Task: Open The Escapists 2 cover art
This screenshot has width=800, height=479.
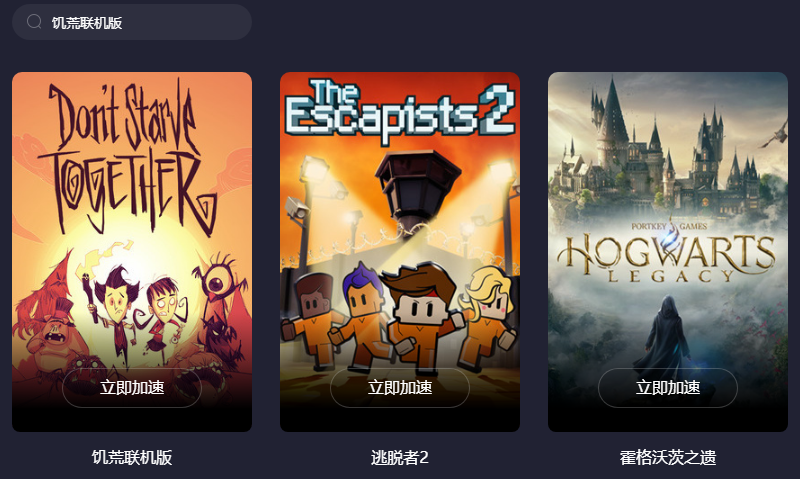Action: tap(400, 252)
